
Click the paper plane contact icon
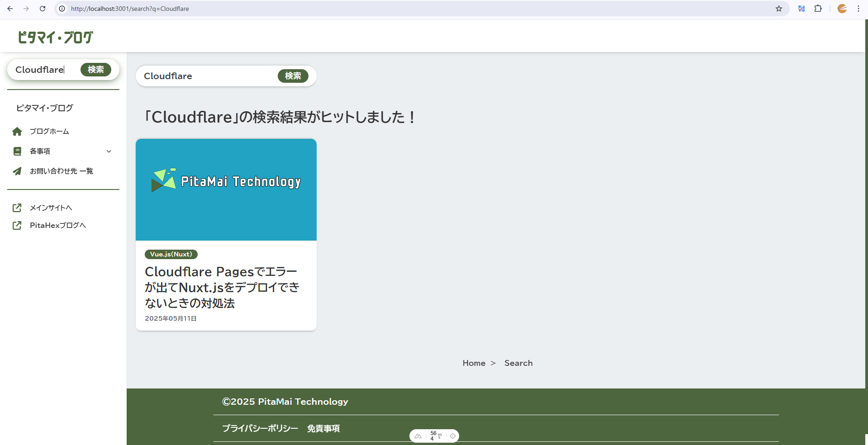pos(17,171)
